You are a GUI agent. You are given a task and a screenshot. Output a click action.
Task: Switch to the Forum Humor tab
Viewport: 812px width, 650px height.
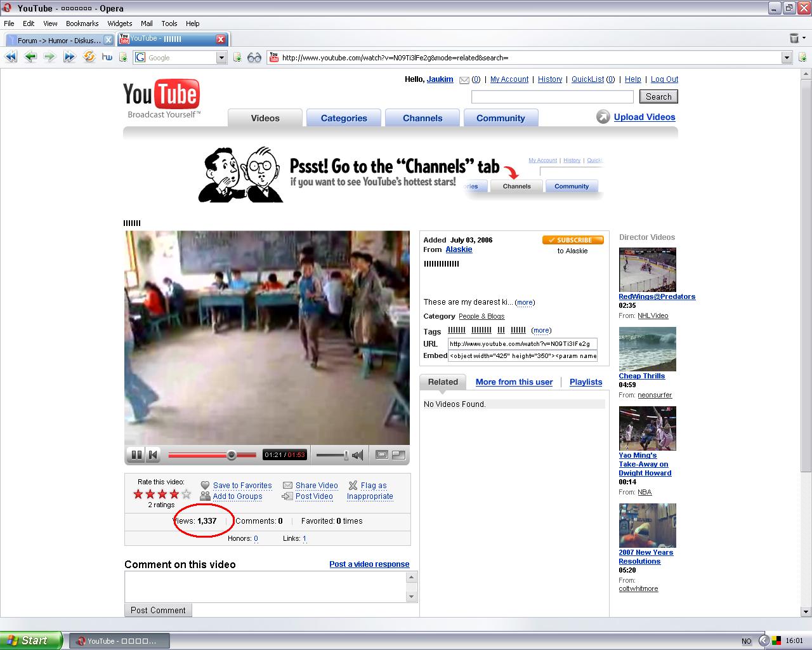58,40
